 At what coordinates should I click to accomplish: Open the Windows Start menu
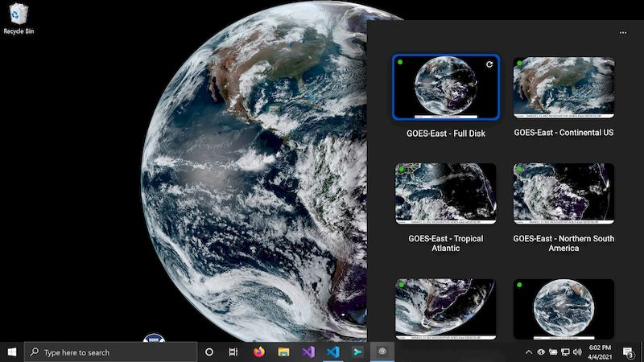tap(12, 352)
